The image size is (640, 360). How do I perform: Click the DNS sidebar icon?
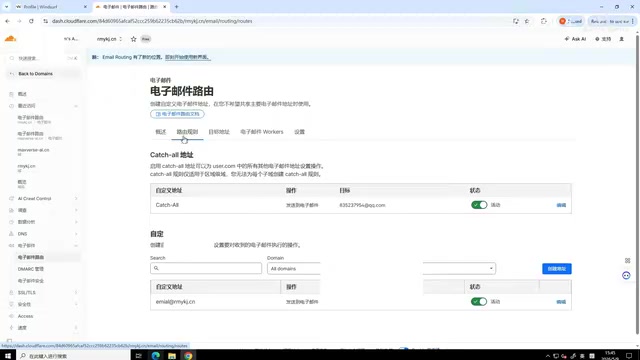(11, 234)
